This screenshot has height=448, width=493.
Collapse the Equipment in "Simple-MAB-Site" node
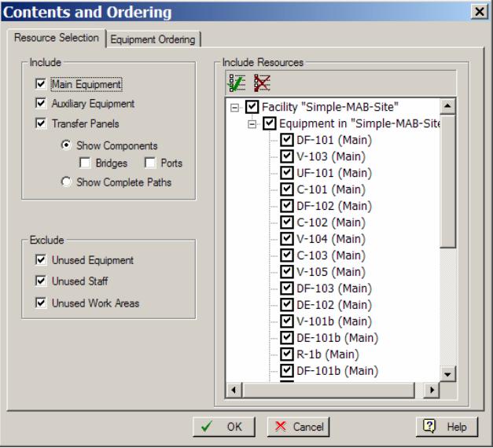coord(252,124)
